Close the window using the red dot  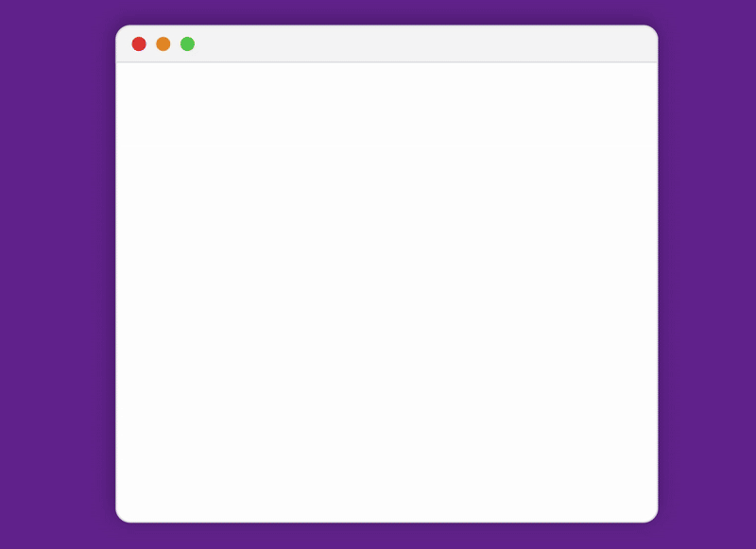click(x=139, y=43)
